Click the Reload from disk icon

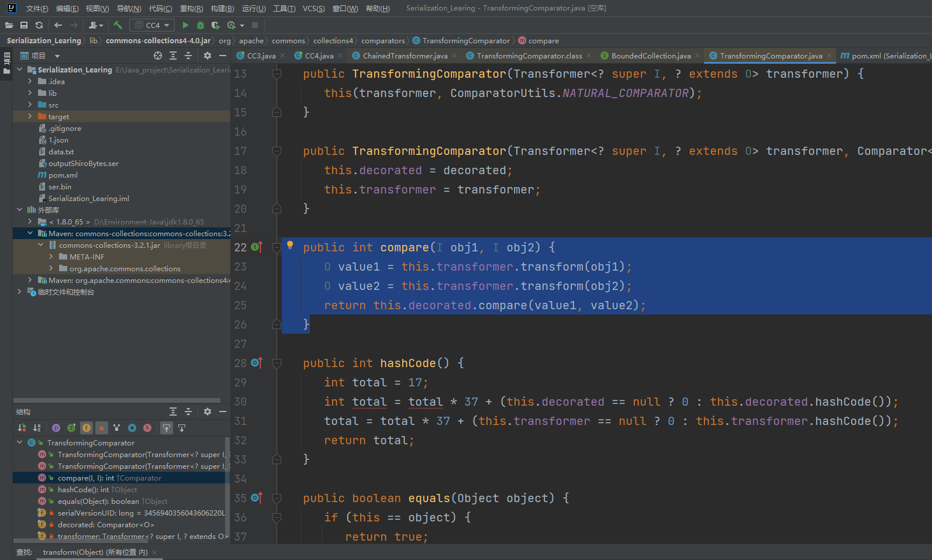(39, 25)
